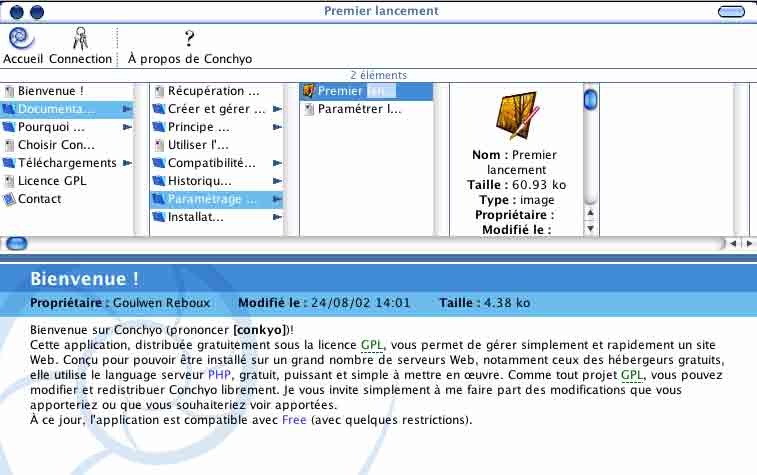Click preview pane vertical scrollbar thumb

pyautogui.click(x=590, y=100)
